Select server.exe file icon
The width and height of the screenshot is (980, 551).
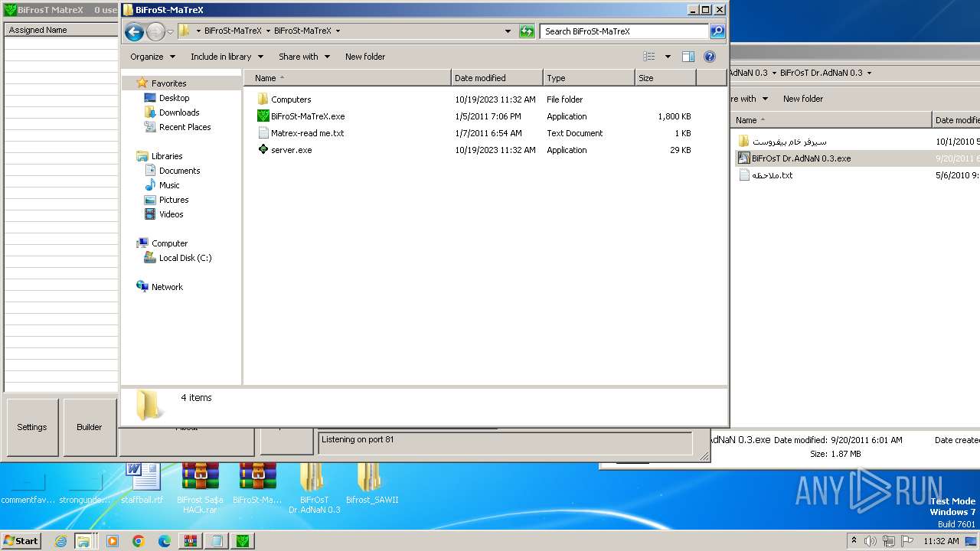(x=263, y=150)
